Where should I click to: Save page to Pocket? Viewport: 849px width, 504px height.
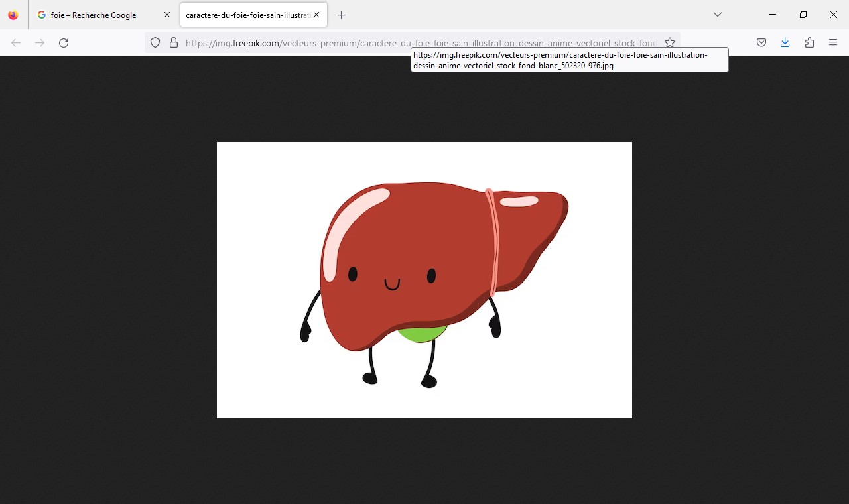tap(761, 43)
